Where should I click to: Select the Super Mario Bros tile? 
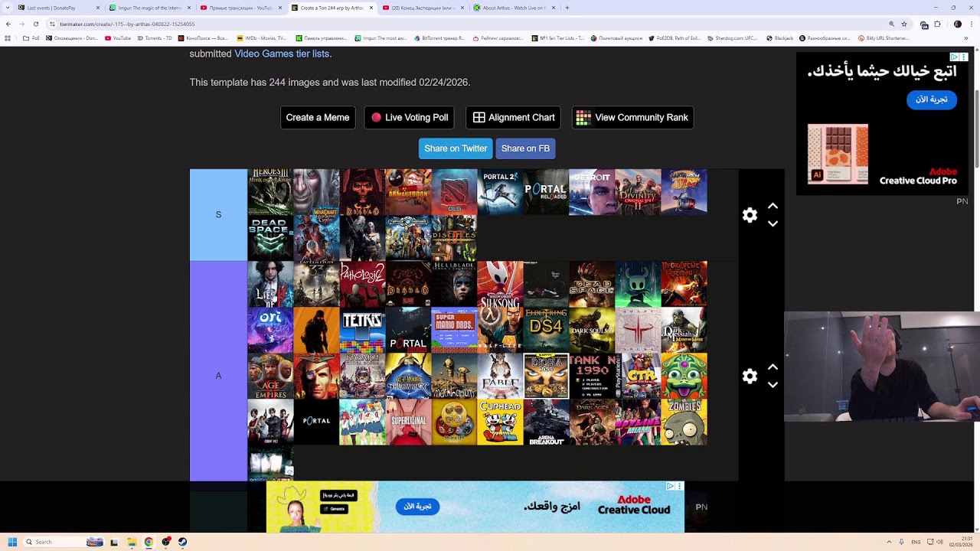click(454, 330)
